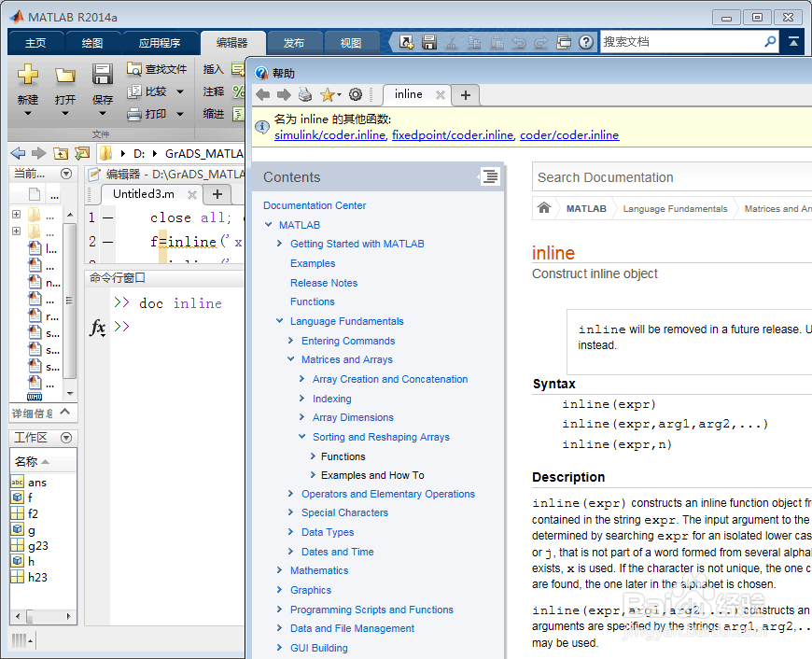The image size is (812, 659).
Task: Close the inline help tab
Action: click(x=441, y=95)
